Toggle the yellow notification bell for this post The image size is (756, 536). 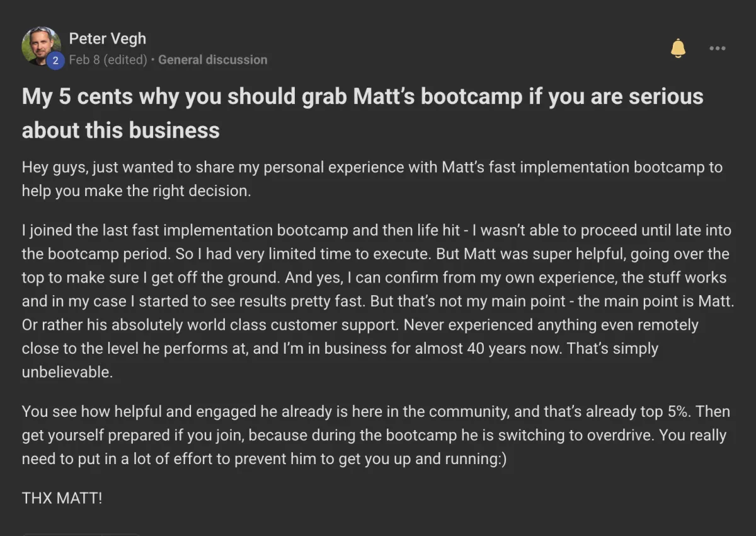pos(678,48)
